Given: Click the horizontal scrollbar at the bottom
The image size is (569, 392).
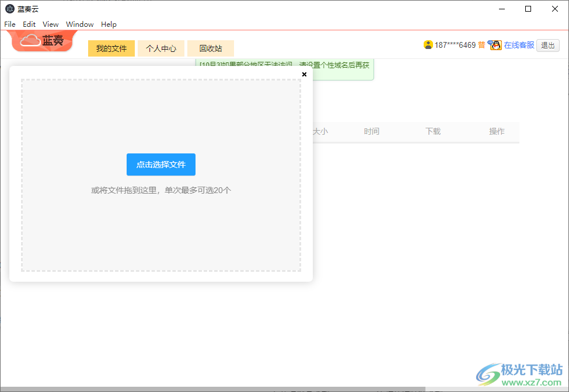Looking at the screenshot, I should (212, 389).
